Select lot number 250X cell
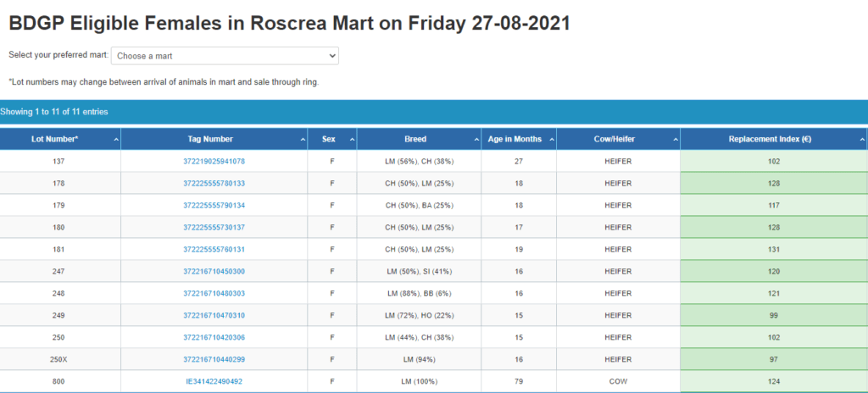This screenshot has height=393, width=868. coord(60,359)
